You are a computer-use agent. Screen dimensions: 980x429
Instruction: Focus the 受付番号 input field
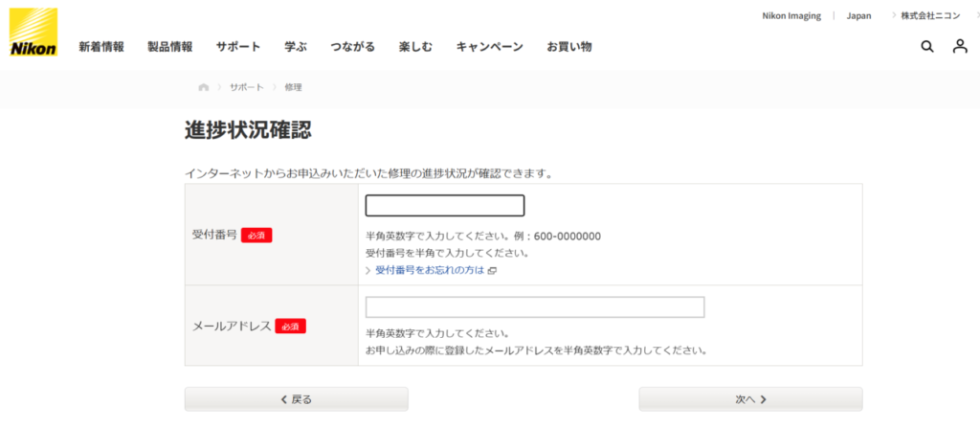[x=445, y=206]
